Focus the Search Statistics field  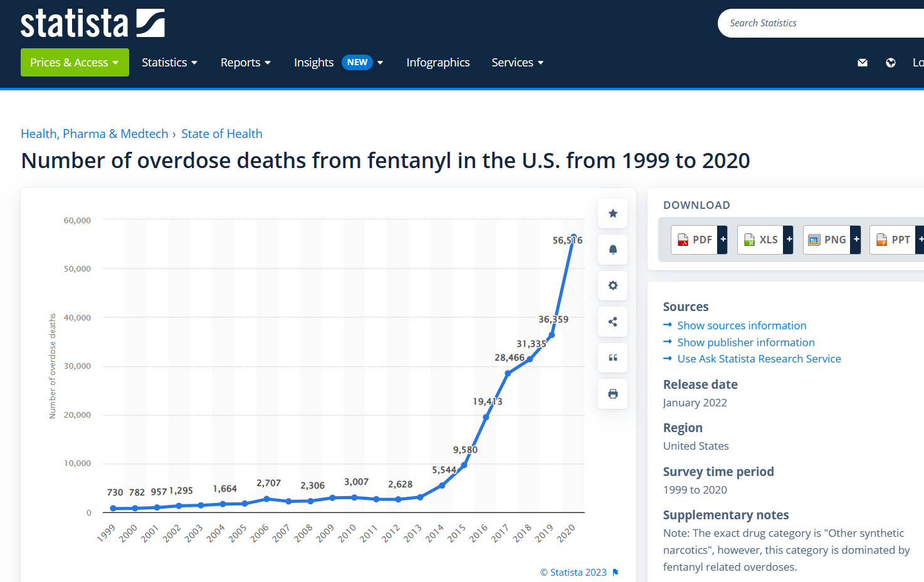[x=821, y=23]
